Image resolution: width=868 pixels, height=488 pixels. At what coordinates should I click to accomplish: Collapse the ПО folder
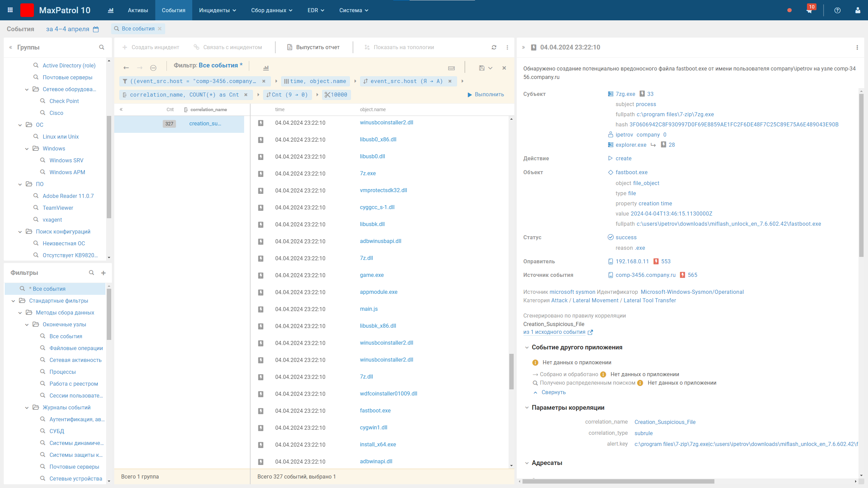coord(20,184)
